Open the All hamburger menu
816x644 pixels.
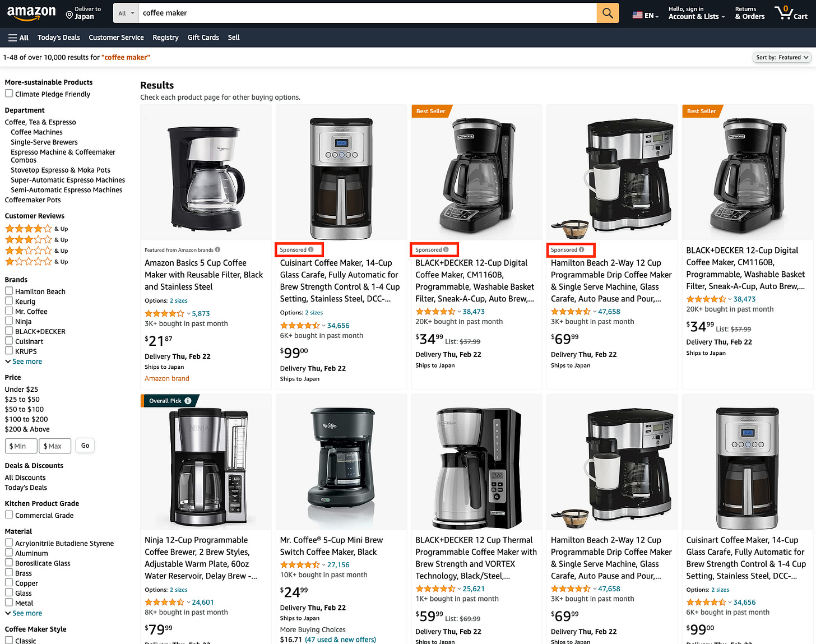(18, 38)
